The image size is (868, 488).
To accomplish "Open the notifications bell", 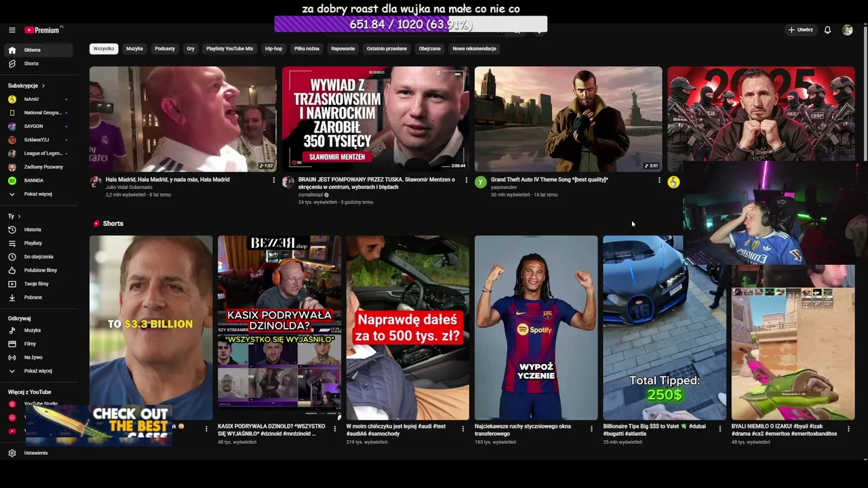I will (827, 30).
